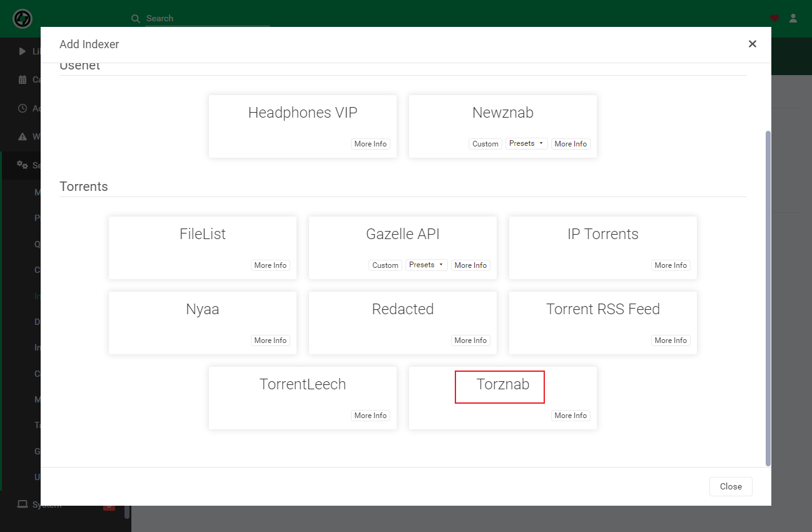Open More Info for Nyaa

click(x=270, y=340)
